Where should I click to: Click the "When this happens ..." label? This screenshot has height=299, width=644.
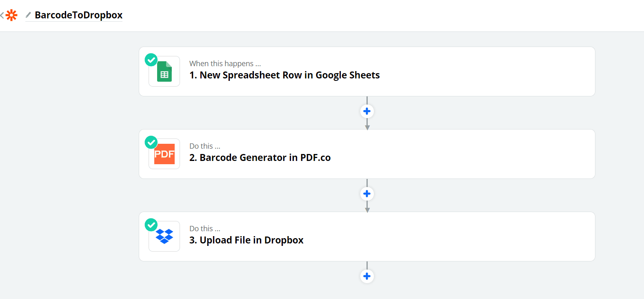coord(225,64)
